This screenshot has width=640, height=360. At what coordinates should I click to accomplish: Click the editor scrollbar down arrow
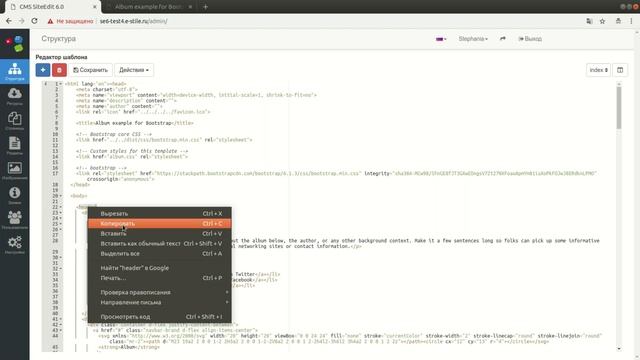point(619,349)
